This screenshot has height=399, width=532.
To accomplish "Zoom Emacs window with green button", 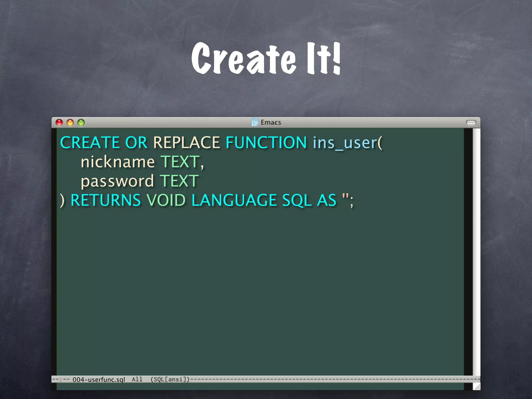I will (x=81, y=123).
